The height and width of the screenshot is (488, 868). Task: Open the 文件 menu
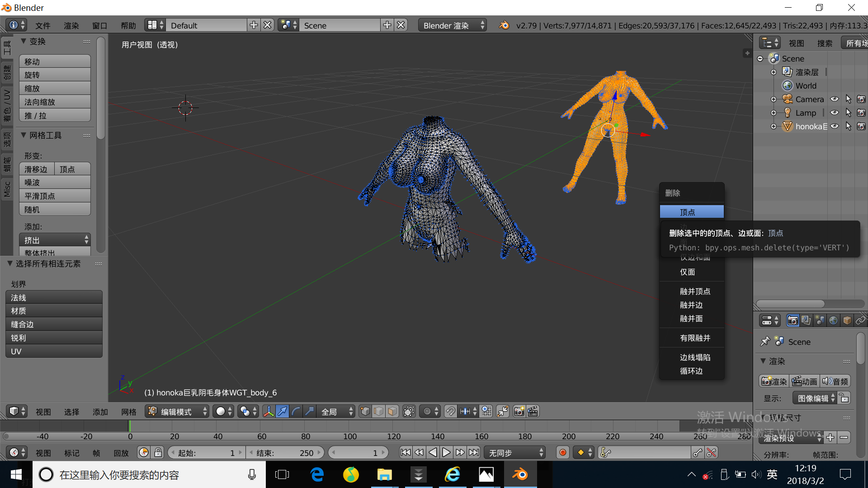[x=42, y=26]
